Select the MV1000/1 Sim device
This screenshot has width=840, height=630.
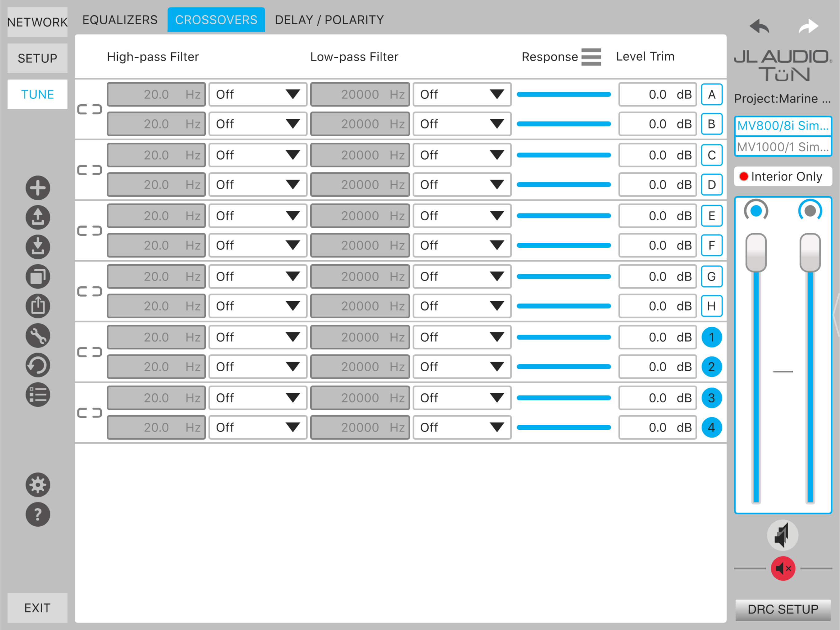coord(783,147)
